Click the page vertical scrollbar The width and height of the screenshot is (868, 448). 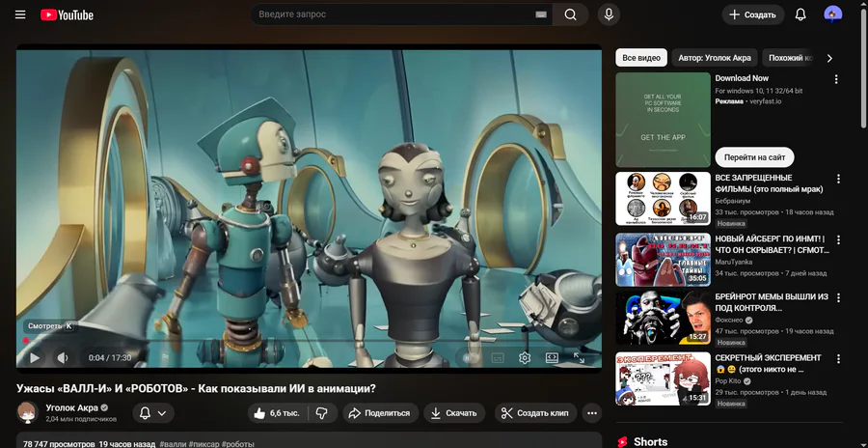[863, 67]
